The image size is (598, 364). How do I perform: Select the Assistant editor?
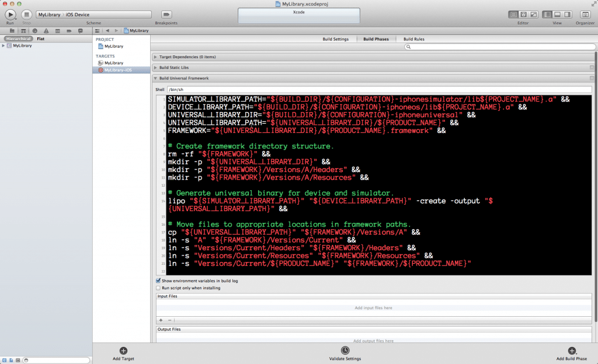pyautogui.click(x=524, y=15)
